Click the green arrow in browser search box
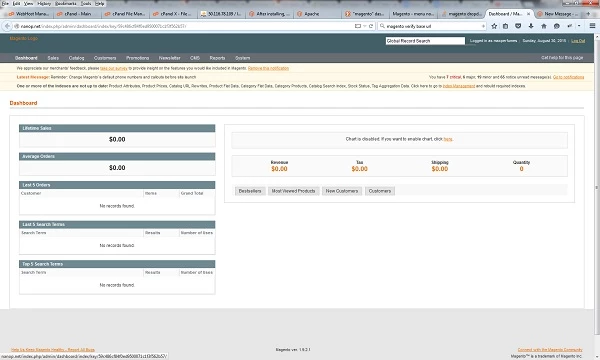The width and height of the screenshot is (600, 360). click(483, 26)
